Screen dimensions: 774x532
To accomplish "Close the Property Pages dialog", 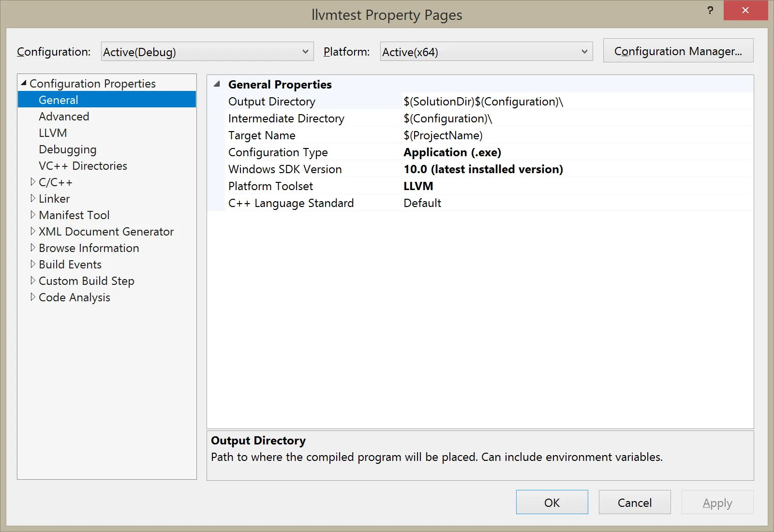I will (x=745, y=10).
